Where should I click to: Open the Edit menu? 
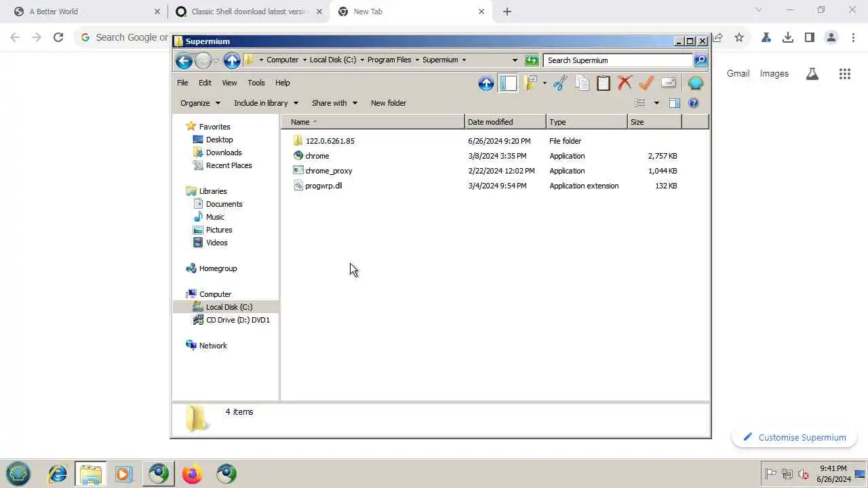[x=205, y=83]
